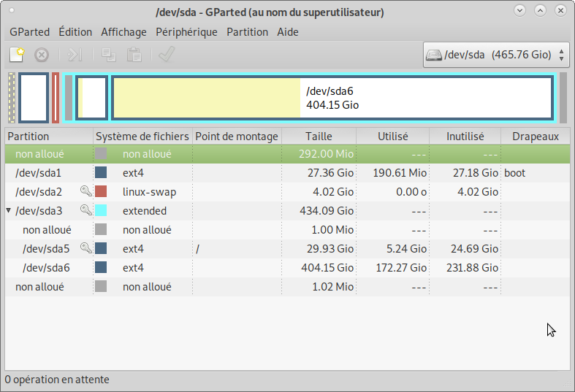This screenshot has width=575, height=392.
Task: Select the /dev/sda1 block in the disk map
Action: coord(34,98)
